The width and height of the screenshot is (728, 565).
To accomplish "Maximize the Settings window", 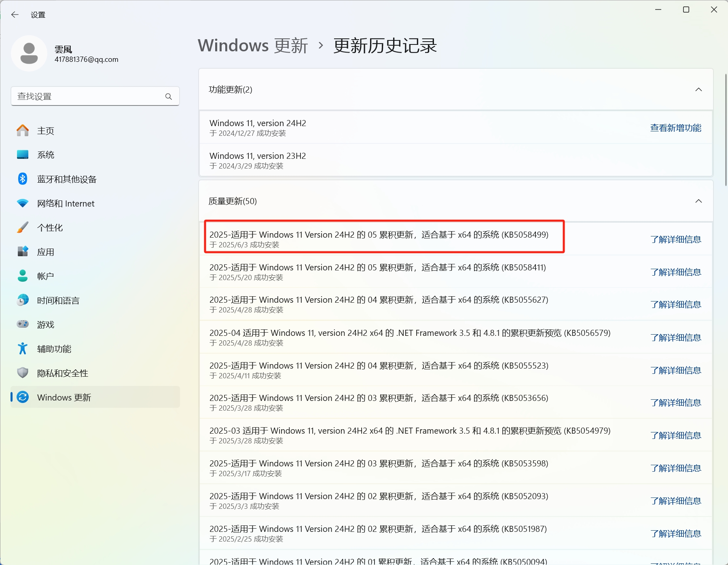I will pyautogui.click(x=686, y=9).
